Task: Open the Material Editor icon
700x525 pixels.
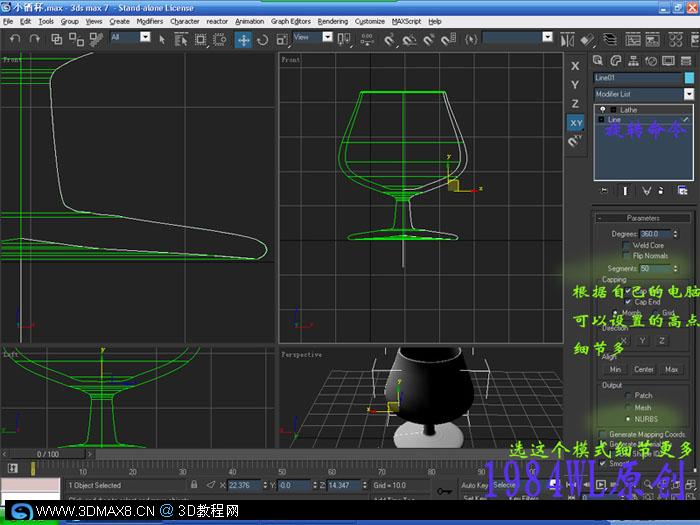Action: click(675, 40)
